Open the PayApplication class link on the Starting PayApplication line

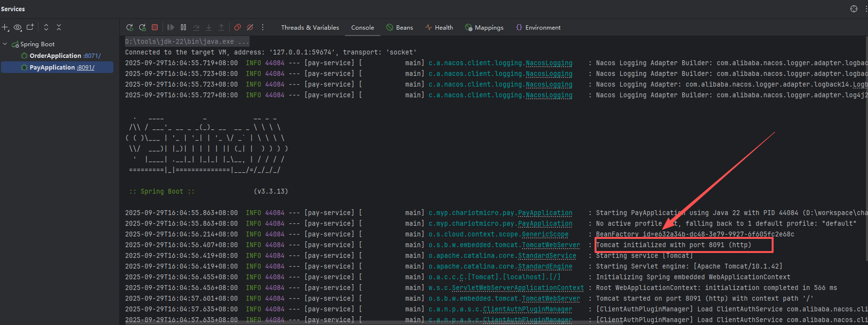point(545,213)
